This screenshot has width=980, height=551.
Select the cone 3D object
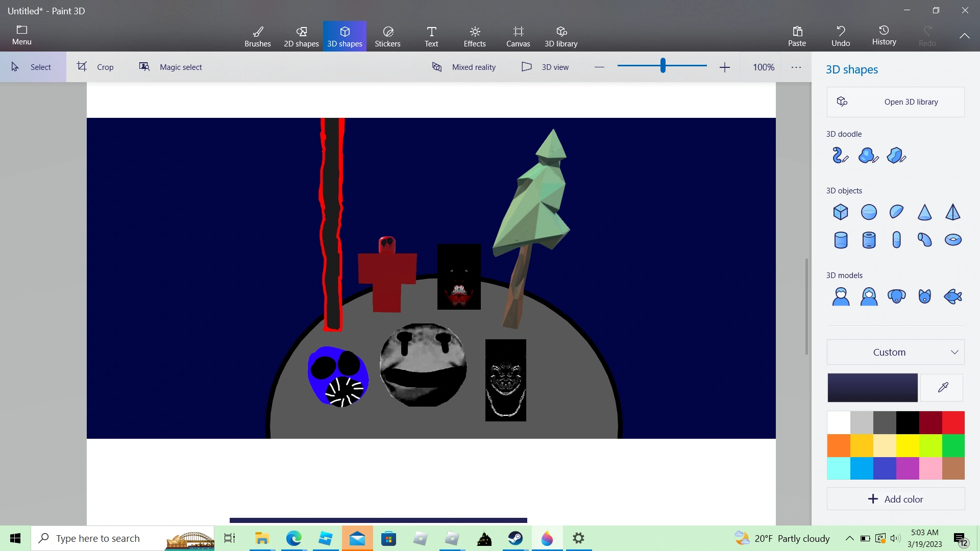(924, 212)
